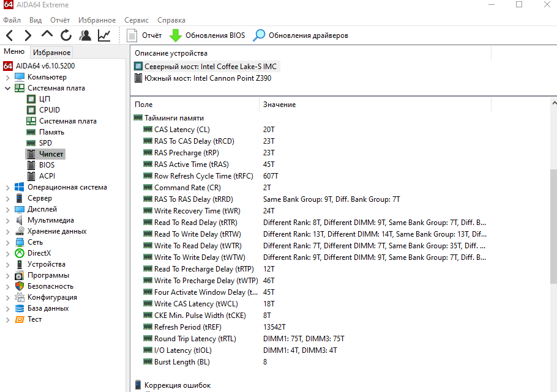The width and height of the screenshot is (557, 392).
Task: Click the Сервер tower icon
Action: pyautogui.click(x=20, y=198)
